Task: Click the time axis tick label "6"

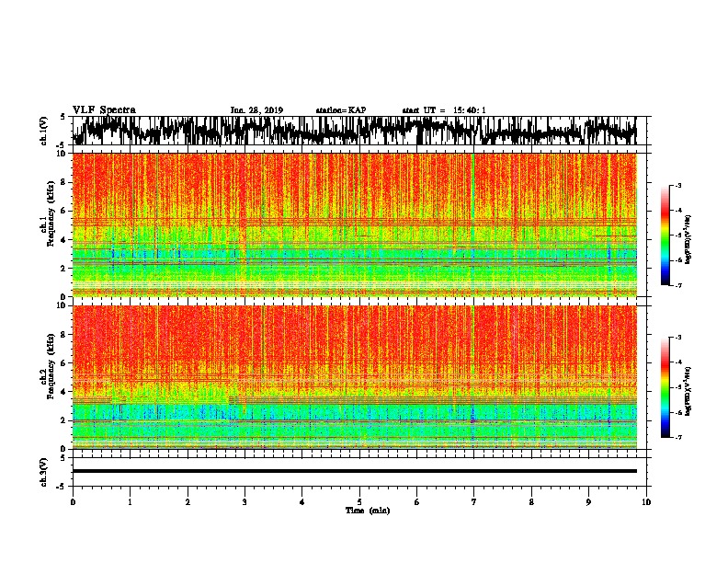Action: [416, 502]
